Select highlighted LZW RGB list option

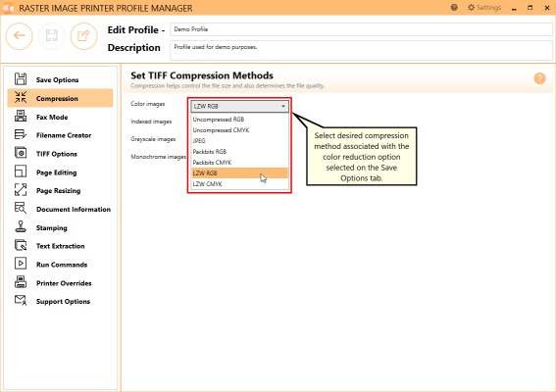click(x=239, y=172)
